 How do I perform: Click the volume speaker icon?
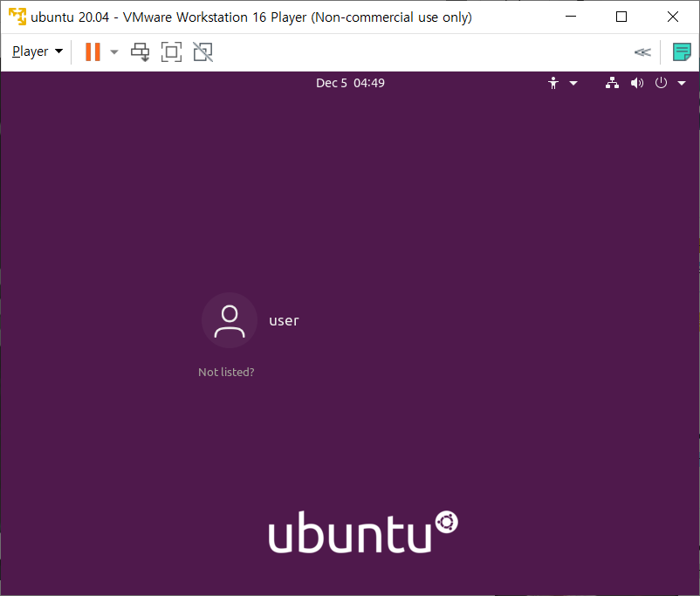point(637,83)
